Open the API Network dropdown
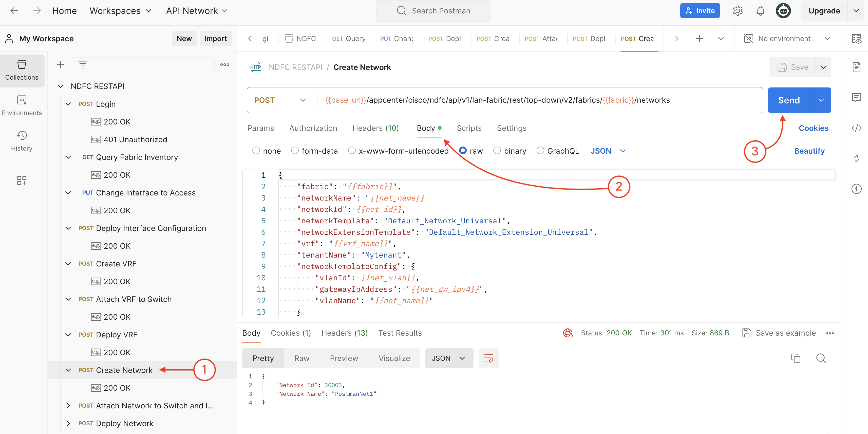This screenshot has width=868, height=434. [x=196, y=11]
